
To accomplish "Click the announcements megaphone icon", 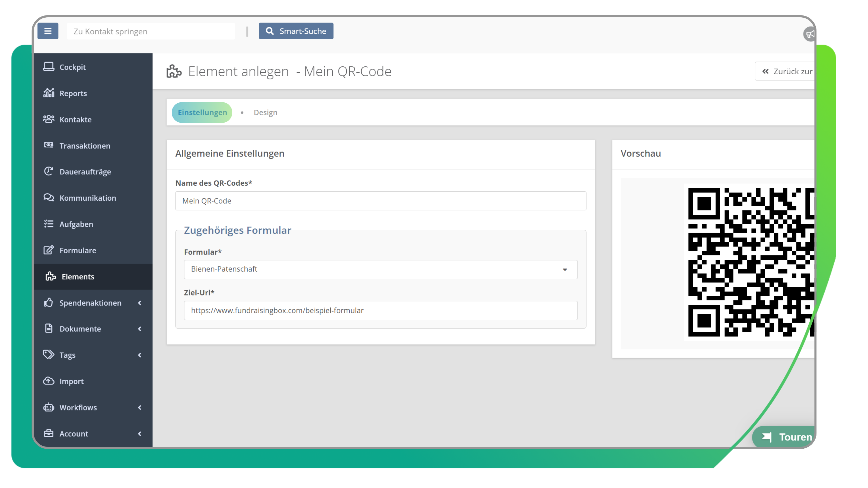I will (809, 34).
